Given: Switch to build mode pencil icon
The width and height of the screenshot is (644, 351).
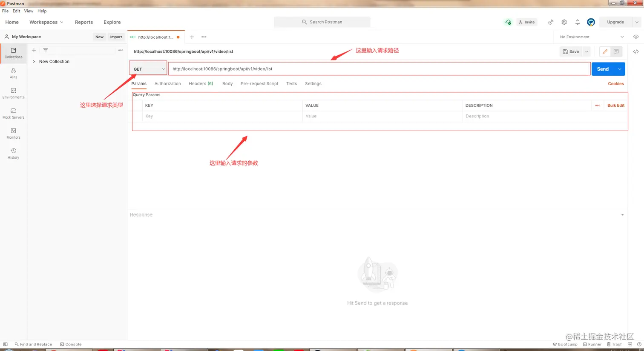Looking at the screenshot, I should coord(605,51).
